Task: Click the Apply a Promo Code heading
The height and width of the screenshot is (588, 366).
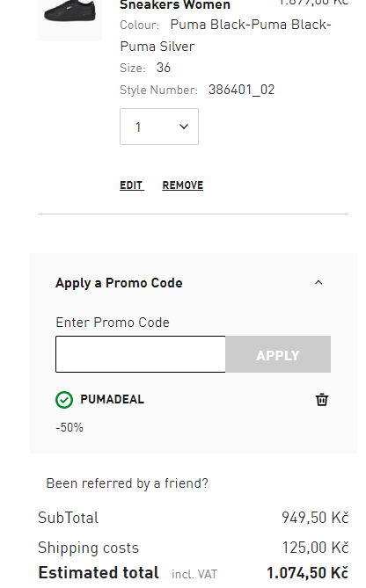Action: tap(119, 283)
